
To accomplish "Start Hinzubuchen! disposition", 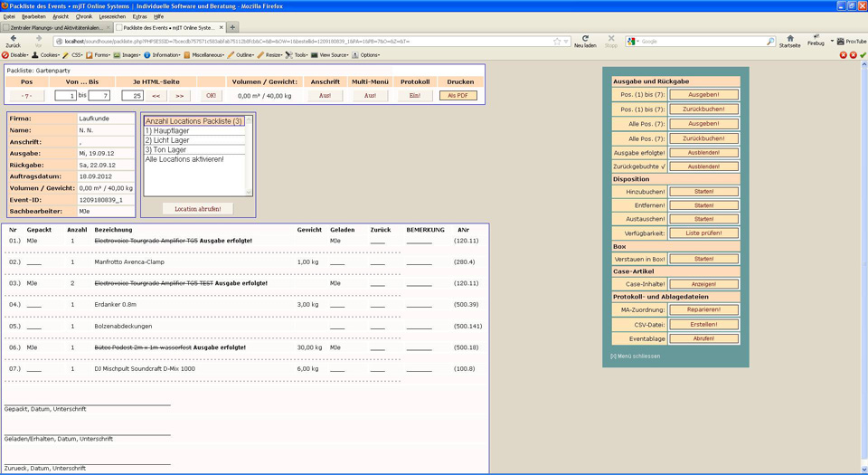I will coord(703,192).
